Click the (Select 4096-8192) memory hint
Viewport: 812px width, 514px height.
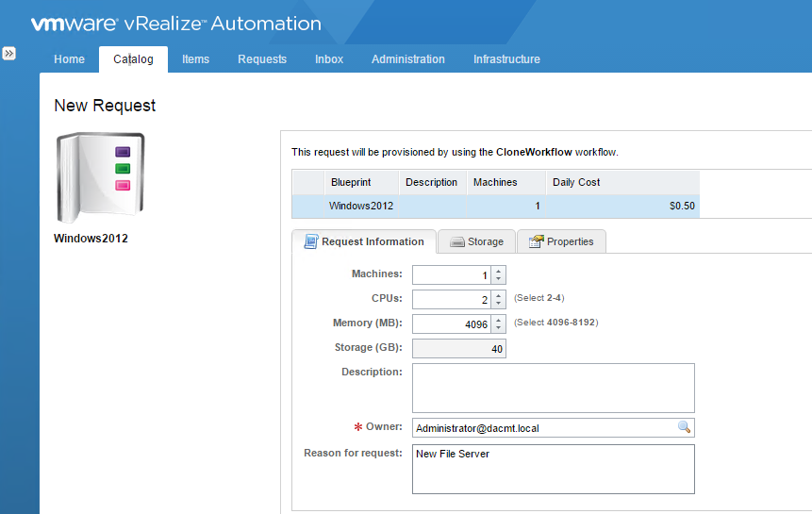tap(556, 323)
